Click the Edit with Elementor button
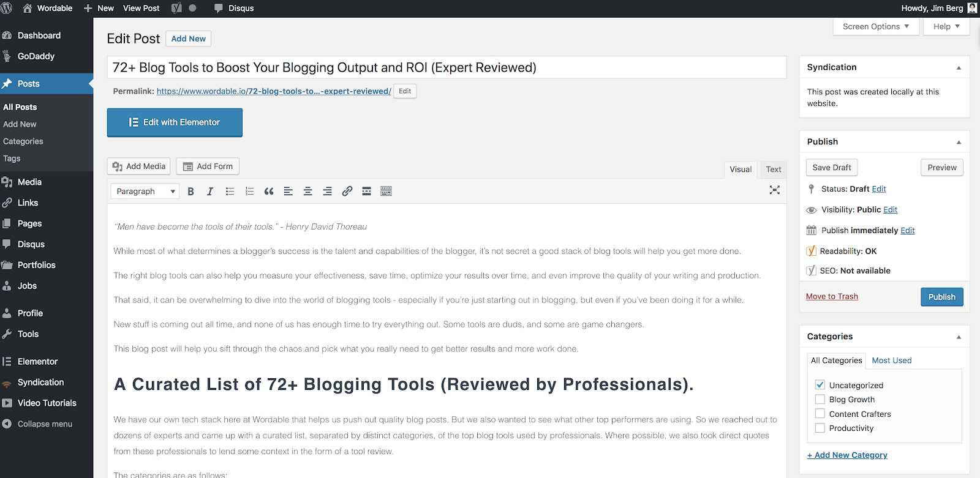Screen dimensions: 980x478 pyautogui.click(x=175, y=122)
